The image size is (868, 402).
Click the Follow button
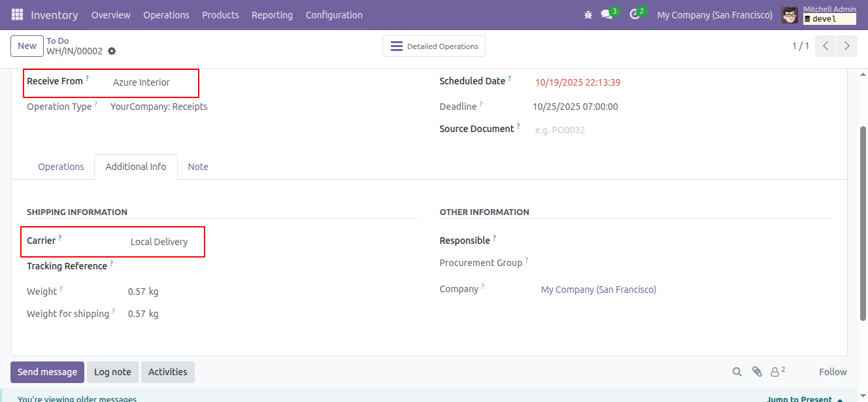pos(833,372)
